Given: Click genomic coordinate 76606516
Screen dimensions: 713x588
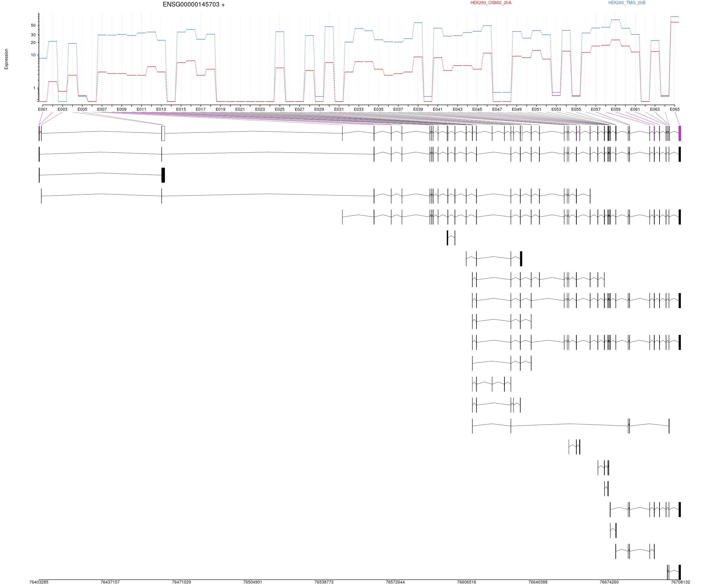Looking at the screenshot, I should [x=467, y=582].
